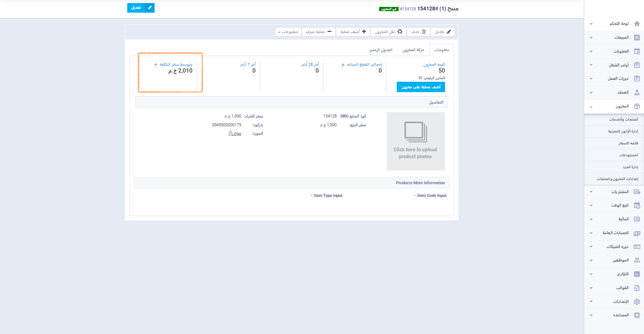Open المنتجات والخدمات submenu item
Image resolution: width=644 pixels, height=334 pixels.
(623, 119)
